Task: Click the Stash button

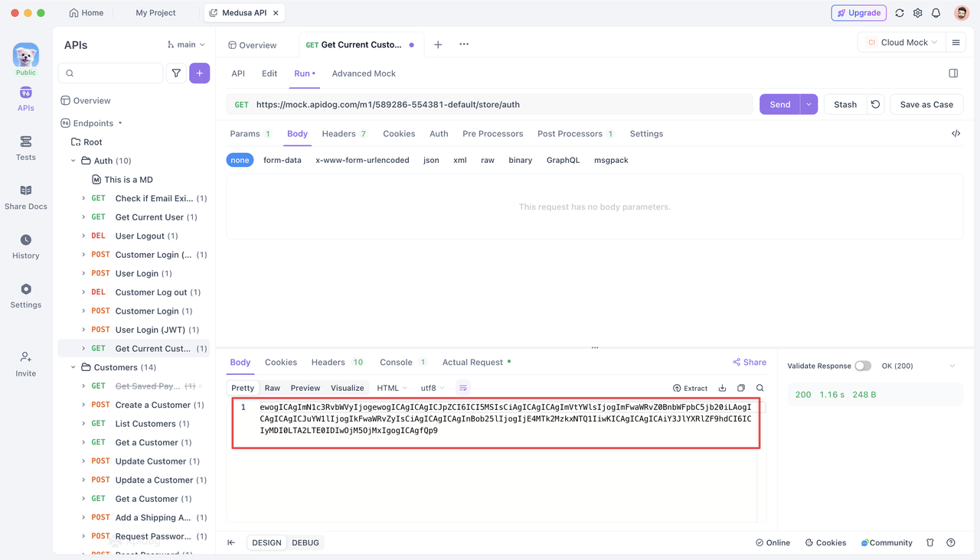Action: click(845, 105)
